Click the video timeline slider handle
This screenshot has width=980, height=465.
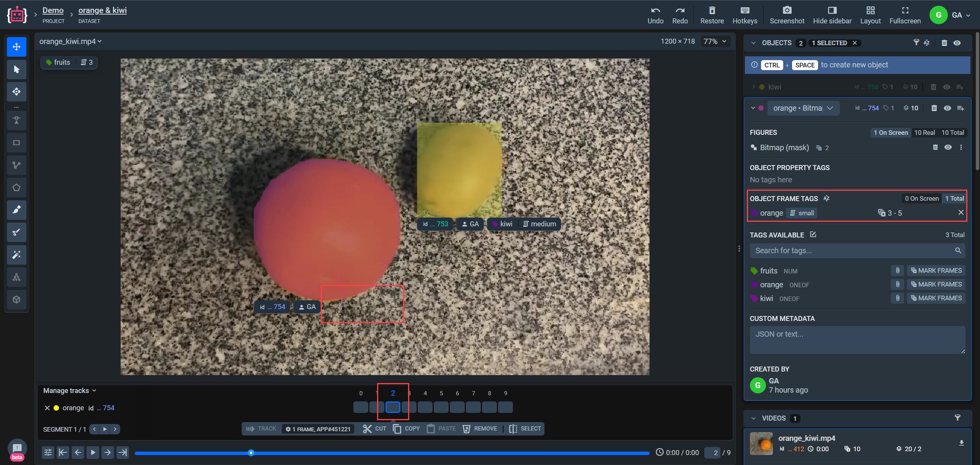(251, 453)
